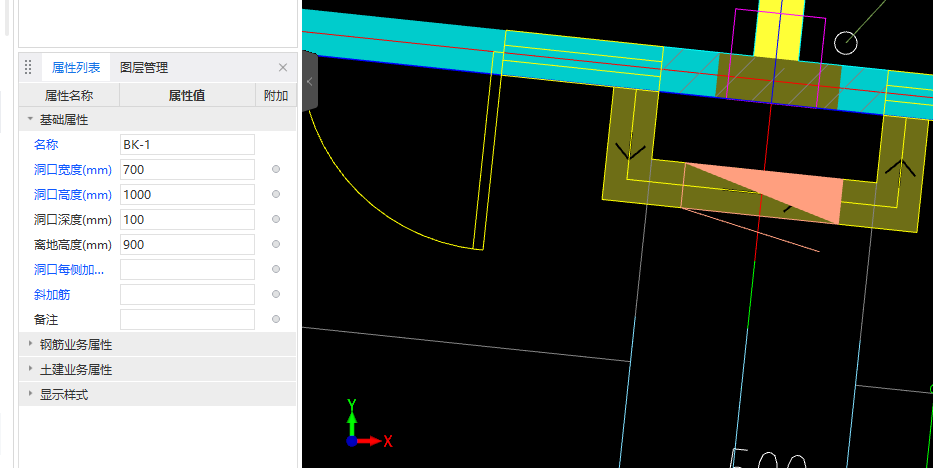933x468 pixels.
Task: Click the 斜加筋 property label
Action: pos(52,294)
